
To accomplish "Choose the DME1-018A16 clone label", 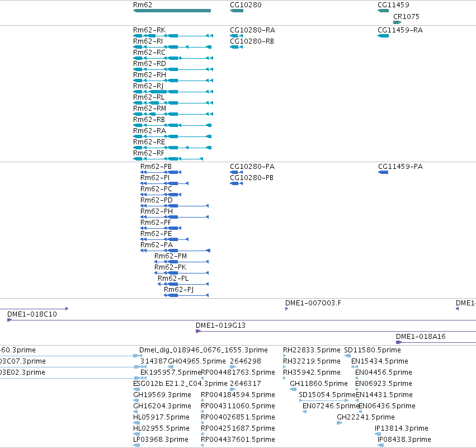I will 421,337.
